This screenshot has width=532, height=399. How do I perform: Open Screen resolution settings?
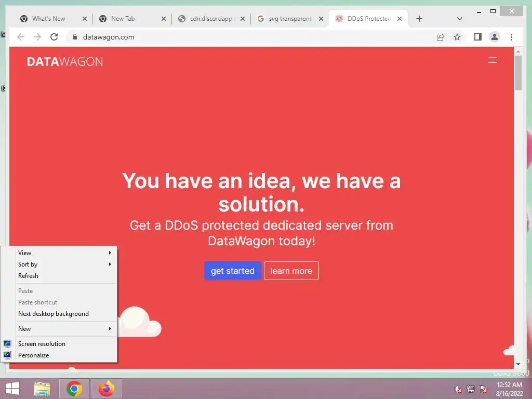pos(64,344)
